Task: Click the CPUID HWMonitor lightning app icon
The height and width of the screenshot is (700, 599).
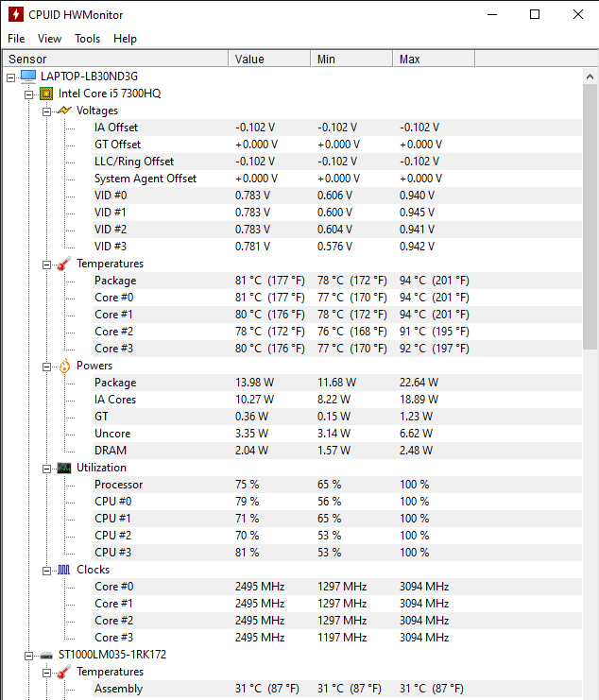Action: [x=16, y=14]
